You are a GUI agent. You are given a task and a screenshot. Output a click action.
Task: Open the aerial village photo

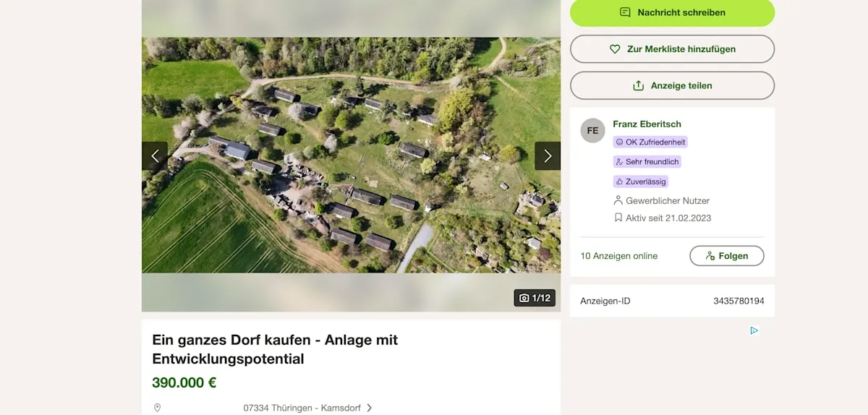pos(351,155)
